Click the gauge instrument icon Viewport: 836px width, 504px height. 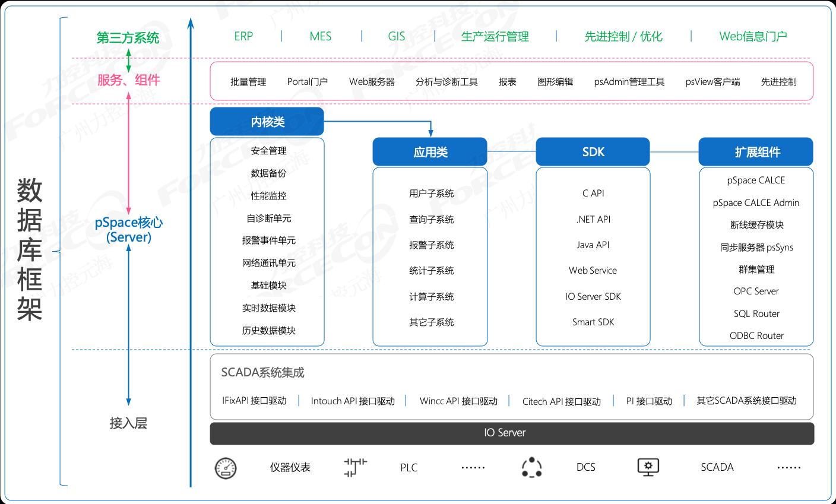[x=226, y=468]
